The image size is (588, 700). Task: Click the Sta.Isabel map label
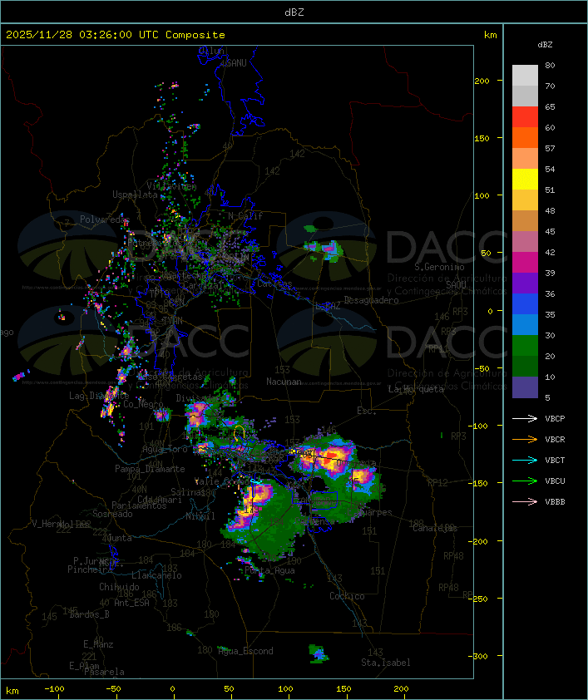pyautogui.click(x=386, y=663)
